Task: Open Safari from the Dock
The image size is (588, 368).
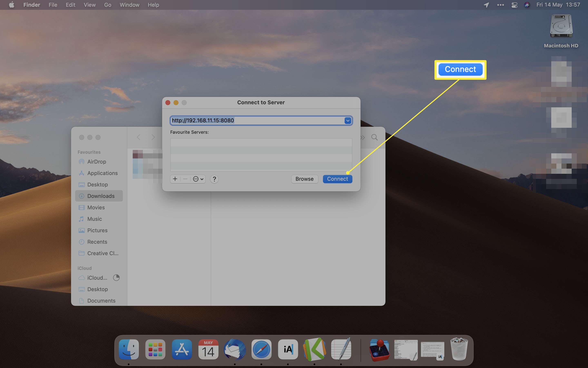Action: pos(262,349)
